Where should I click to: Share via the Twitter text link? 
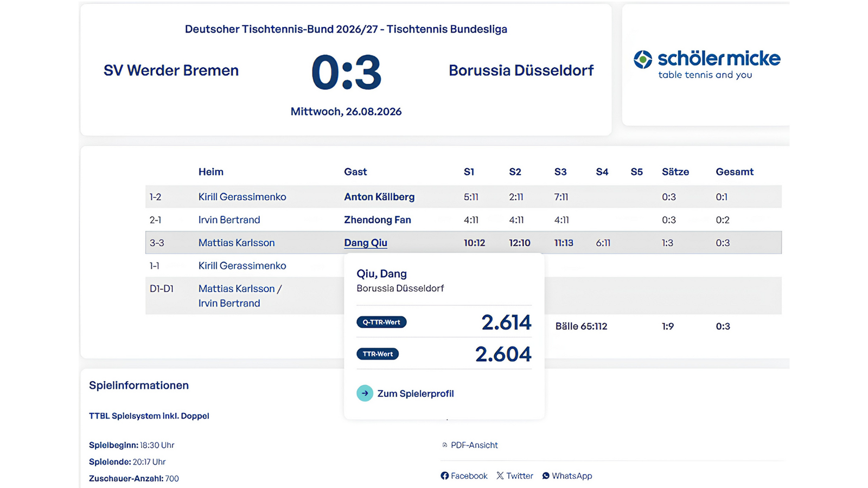[x=520, y=476]
